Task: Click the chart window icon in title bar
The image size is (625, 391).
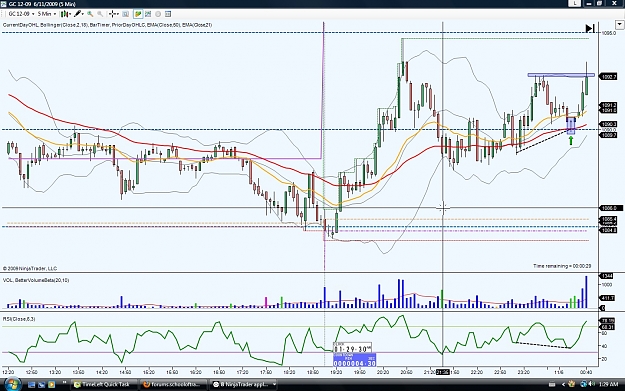Action: pos(4,4)
